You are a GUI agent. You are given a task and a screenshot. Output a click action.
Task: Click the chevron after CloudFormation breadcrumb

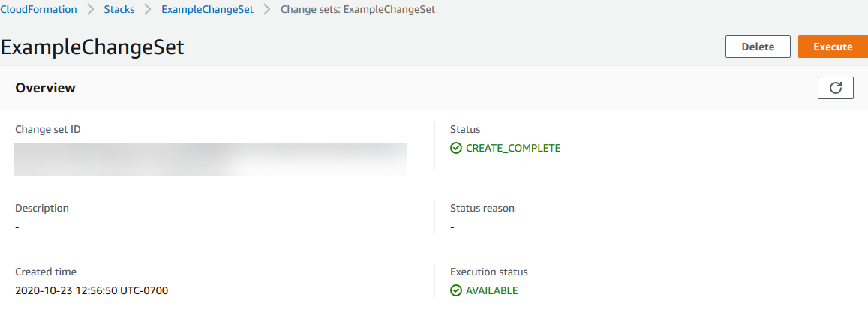[90, 10]
